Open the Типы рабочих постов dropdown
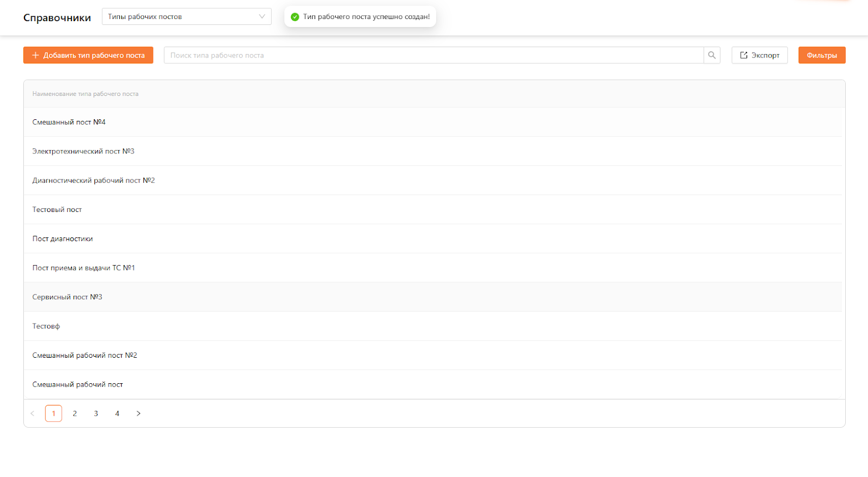Screen dimensions: 868x477 click(186, 17)
